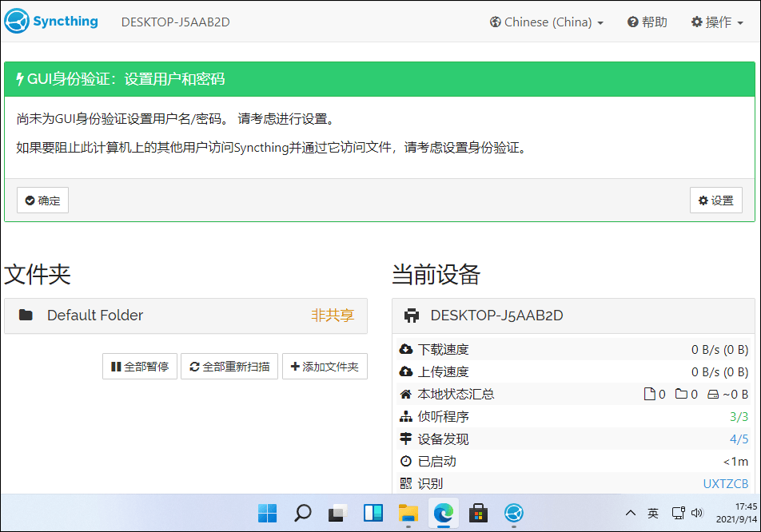Open Widgets on the taskbar

point(373,513)
